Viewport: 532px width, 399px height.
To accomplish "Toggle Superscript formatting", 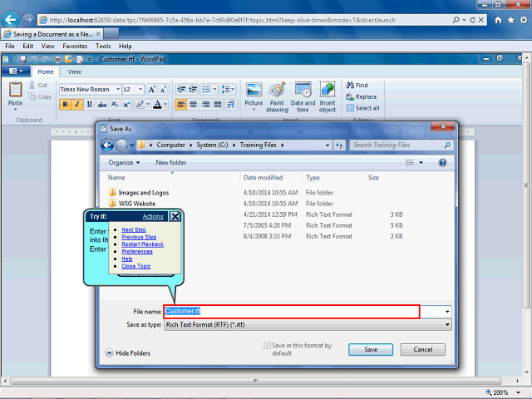I will click(x=126, y=105).
